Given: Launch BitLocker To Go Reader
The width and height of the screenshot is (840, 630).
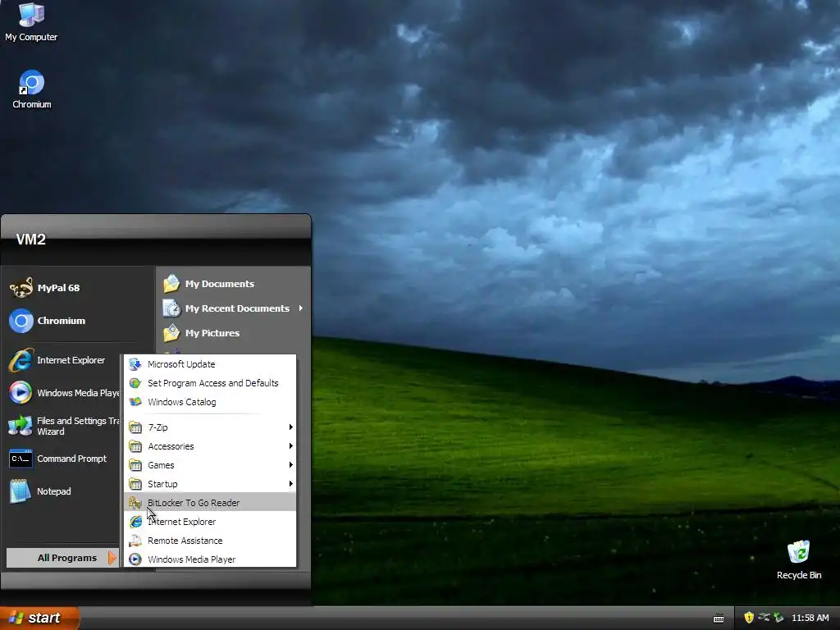Looking at the screenshot, I should point(210,503).
